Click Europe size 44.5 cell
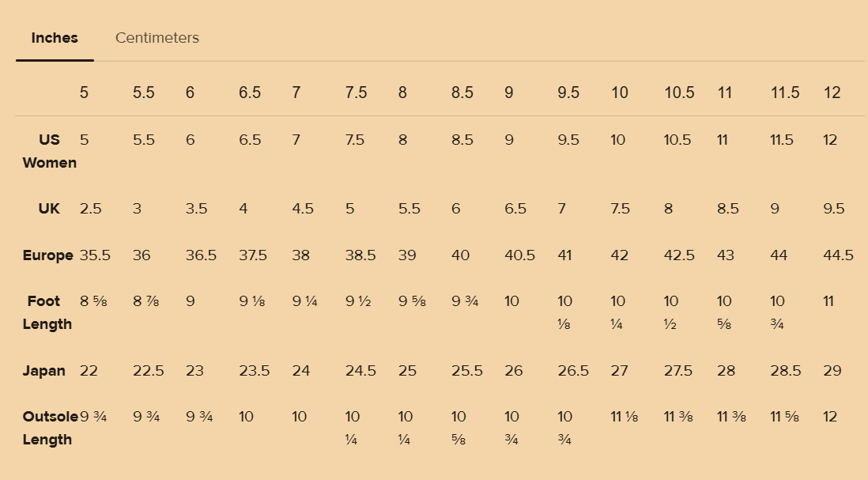868x480 pixels. (x=838, y=255)
